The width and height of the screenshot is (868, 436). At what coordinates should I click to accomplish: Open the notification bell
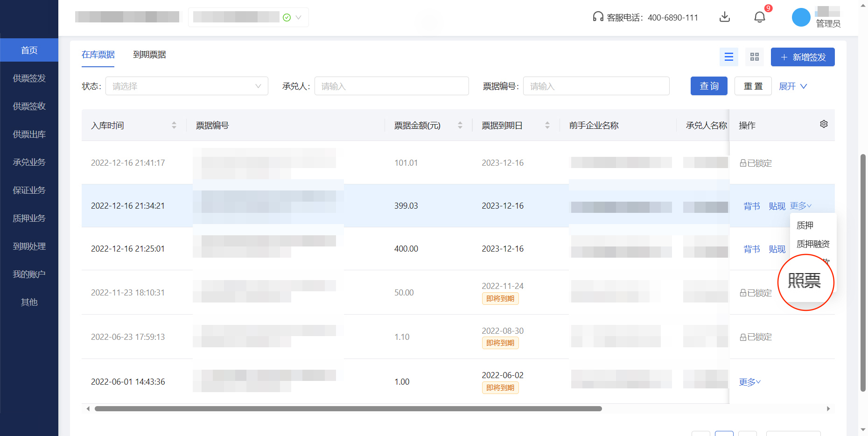[759, 17]
